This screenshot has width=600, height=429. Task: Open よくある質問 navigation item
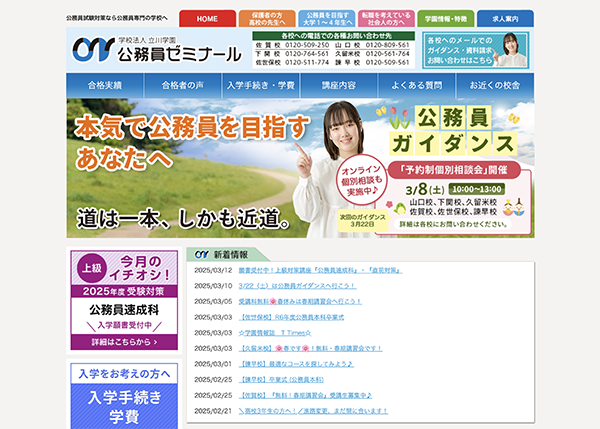click(x=416, y=85)
